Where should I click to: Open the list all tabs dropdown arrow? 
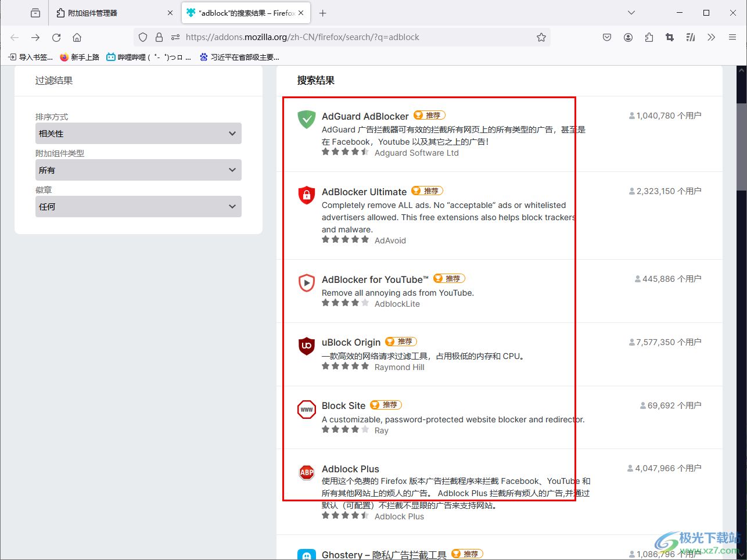tap(631, 13)
